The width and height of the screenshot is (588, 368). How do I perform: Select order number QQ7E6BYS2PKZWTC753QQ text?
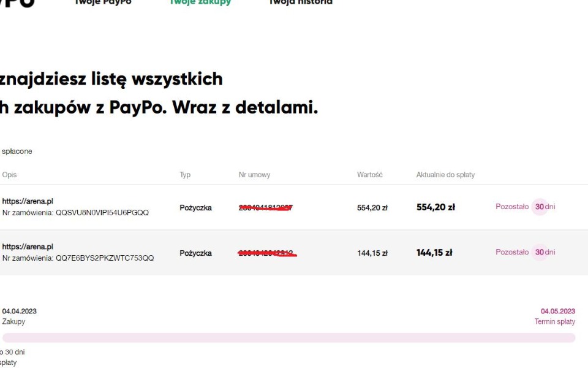pyautogui.click(x=105, y=258)
